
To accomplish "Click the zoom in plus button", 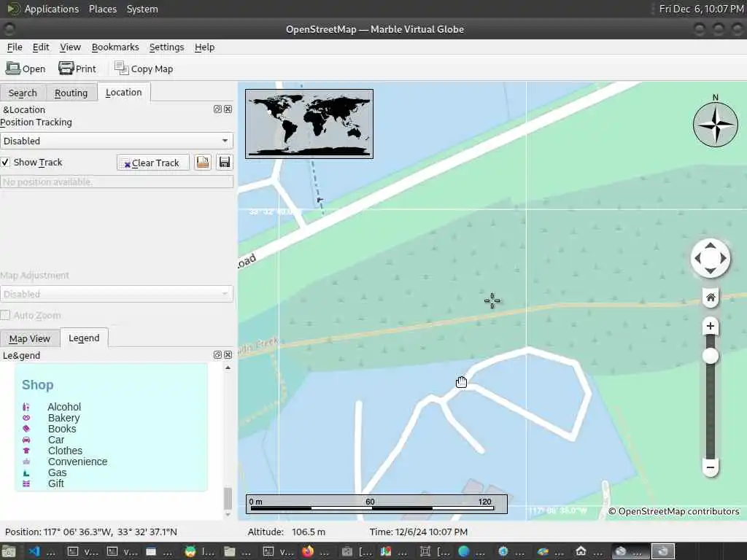I will point(711,326).
